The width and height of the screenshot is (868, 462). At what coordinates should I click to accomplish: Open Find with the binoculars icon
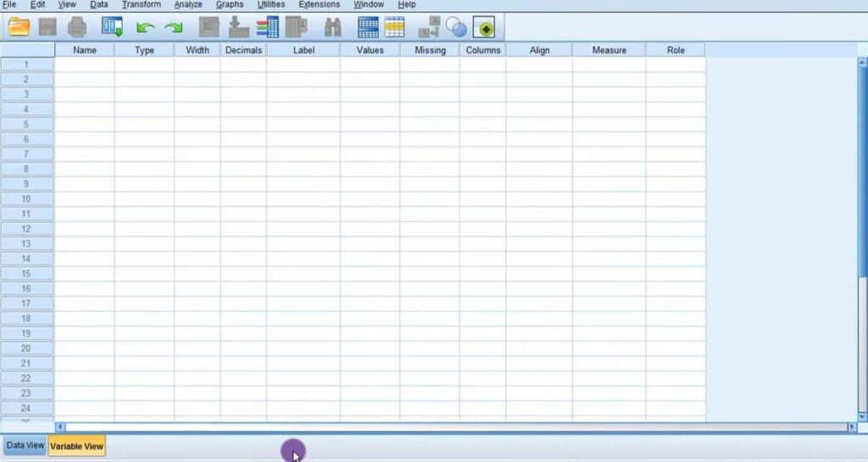[x=332, y=27]
